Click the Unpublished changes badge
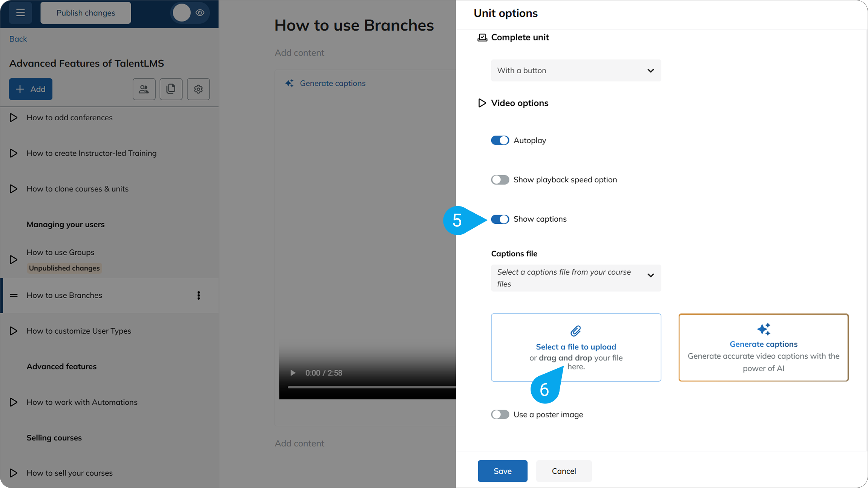The height and width of the screenshot is (488, 868). (x=64, y=268)
